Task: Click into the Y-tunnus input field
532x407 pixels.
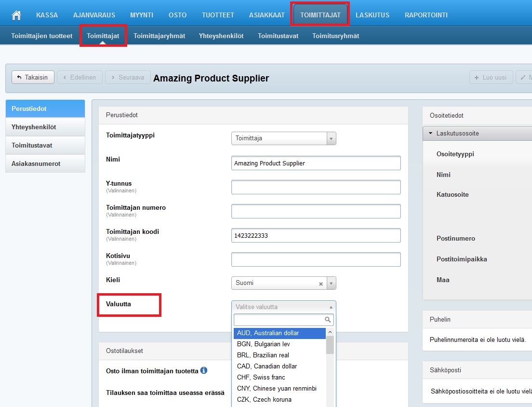Action: (316, 187)
